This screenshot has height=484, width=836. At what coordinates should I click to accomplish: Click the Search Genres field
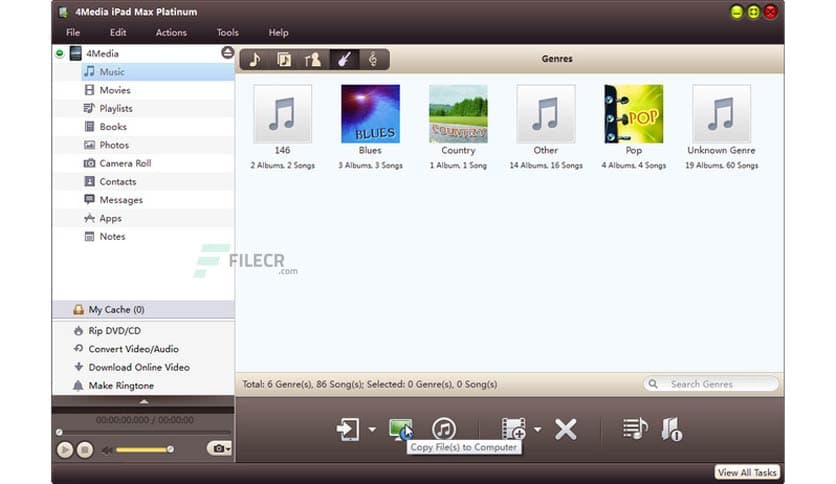pos(710,384)
